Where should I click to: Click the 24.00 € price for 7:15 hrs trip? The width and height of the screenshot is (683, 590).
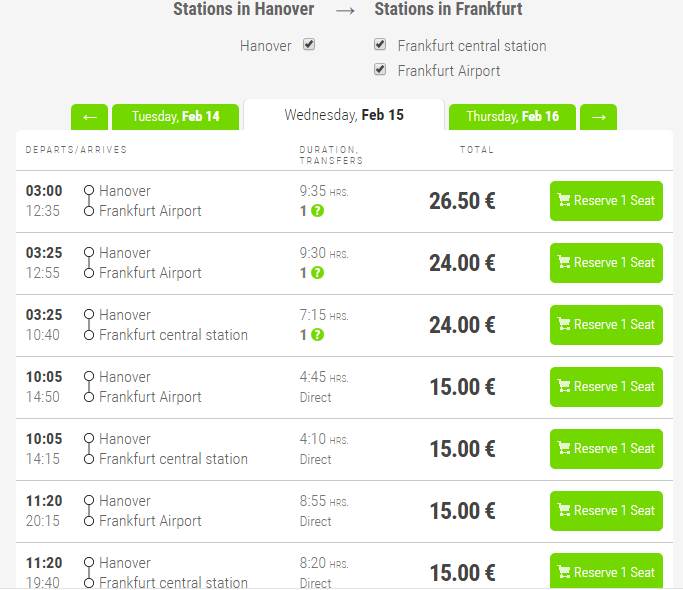point(462,325)
